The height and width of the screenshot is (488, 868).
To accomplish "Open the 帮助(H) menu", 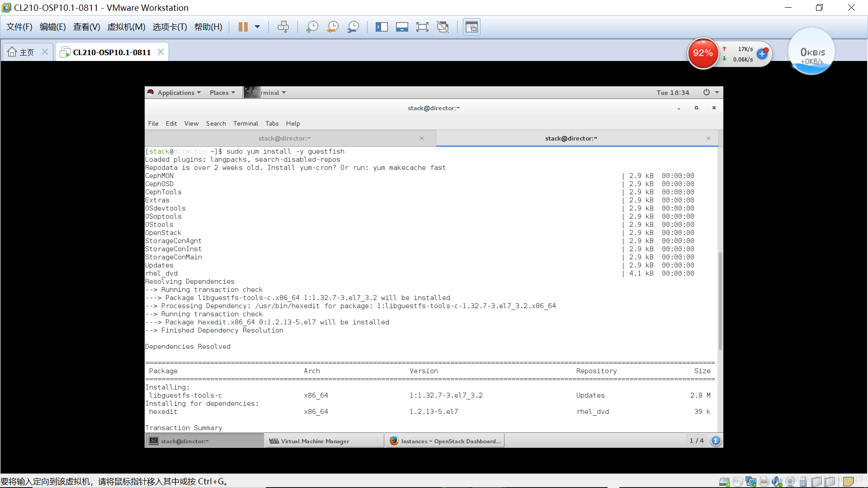I will click(x=208, y=27).
